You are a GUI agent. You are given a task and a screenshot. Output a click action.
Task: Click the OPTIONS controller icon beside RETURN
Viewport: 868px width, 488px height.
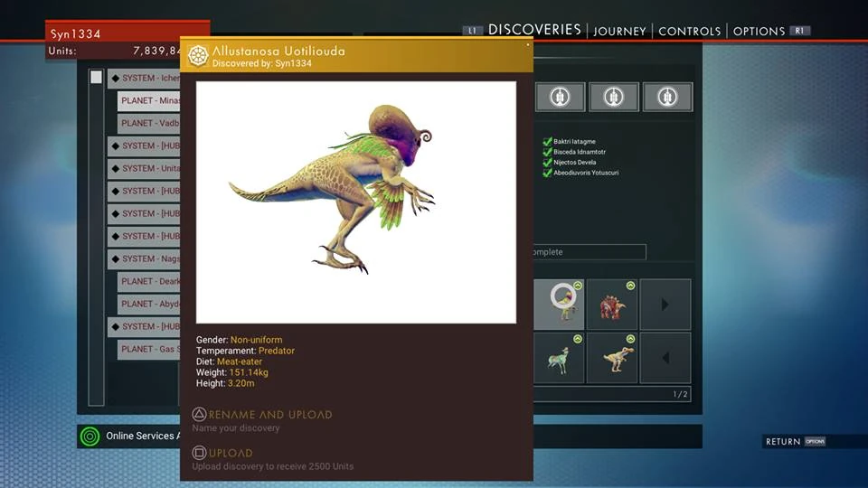pos(816,442)
